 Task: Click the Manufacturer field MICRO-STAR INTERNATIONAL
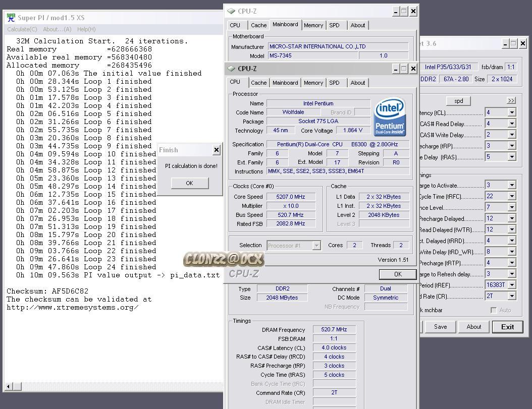(338, 46)
